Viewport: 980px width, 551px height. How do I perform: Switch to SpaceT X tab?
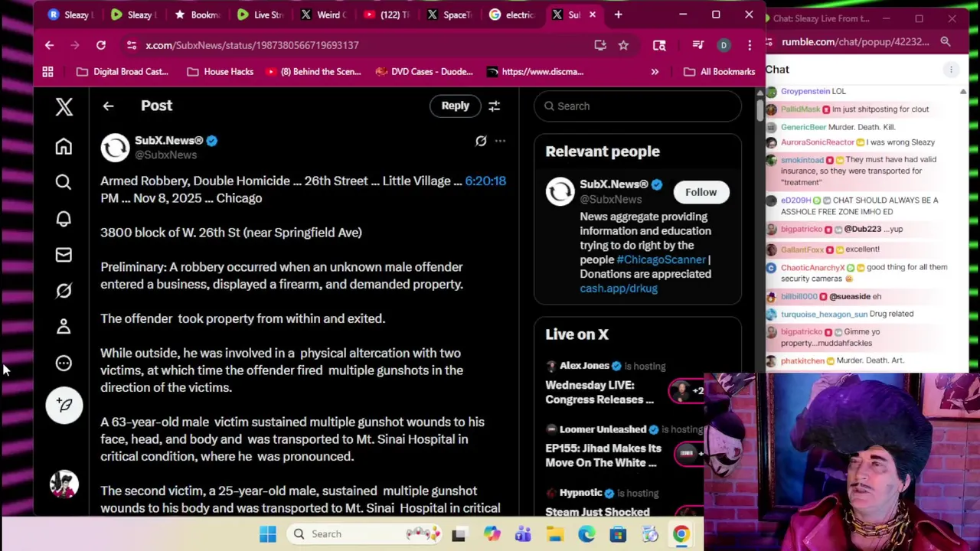(451, 15)
